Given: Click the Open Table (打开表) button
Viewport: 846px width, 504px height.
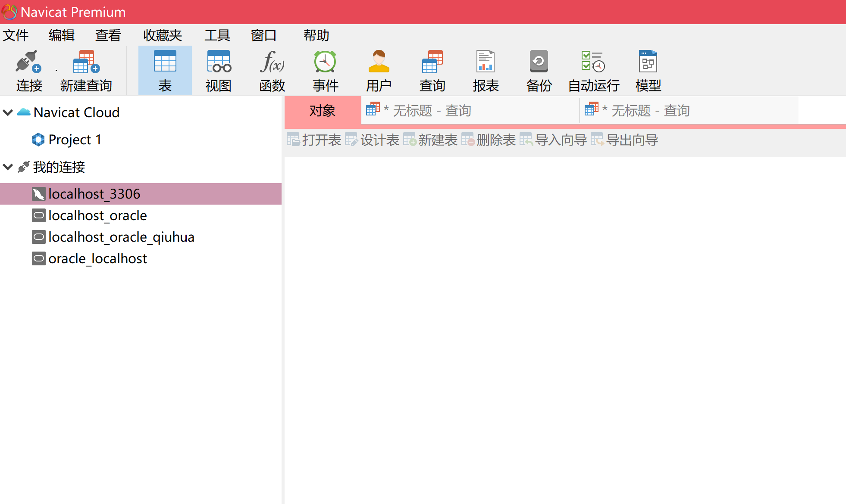Looking at the screenshot, I should 314,140.
